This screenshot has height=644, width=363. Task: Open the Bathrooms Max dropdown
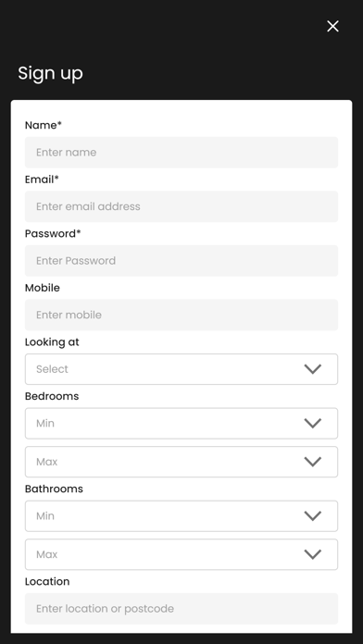pyautogui.click(x=181, y=555)
